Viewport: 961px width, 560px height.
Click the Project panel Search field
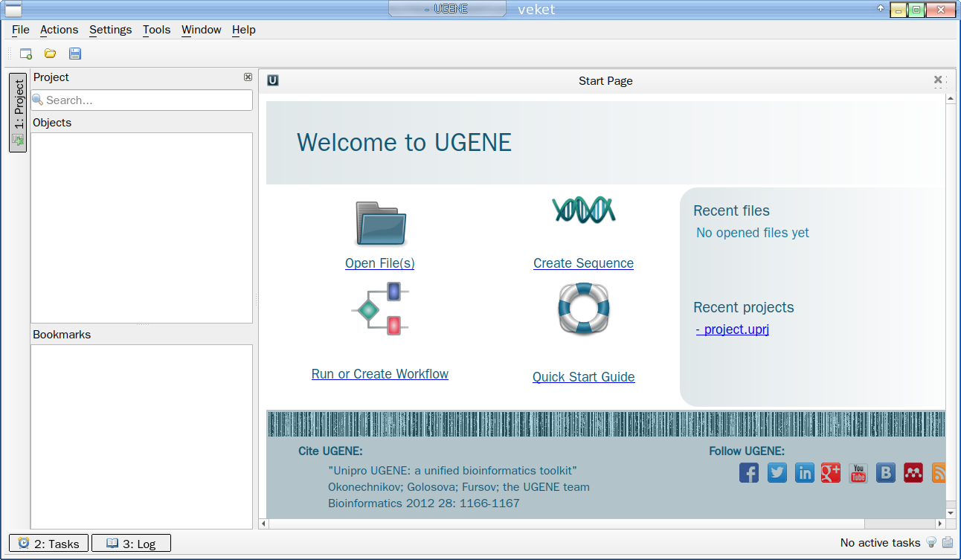pyautogui.click(x=142, y=100)
